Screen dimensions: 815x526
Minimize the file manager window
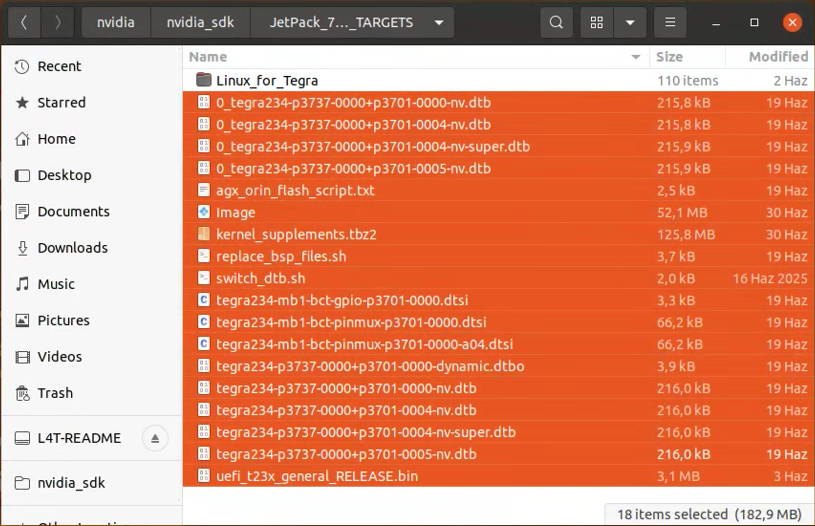click(716, 23)
